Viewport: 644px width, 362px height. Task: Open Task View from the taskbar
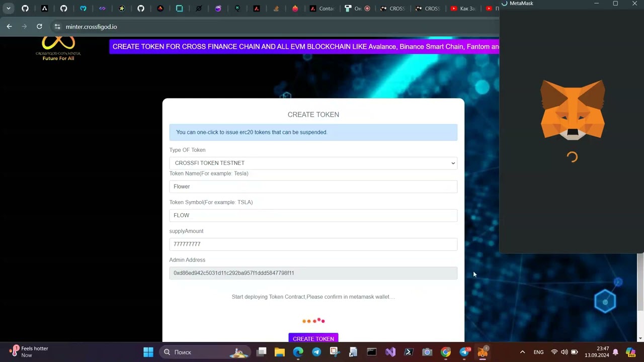pyautogui.click(x=261, y=352)
